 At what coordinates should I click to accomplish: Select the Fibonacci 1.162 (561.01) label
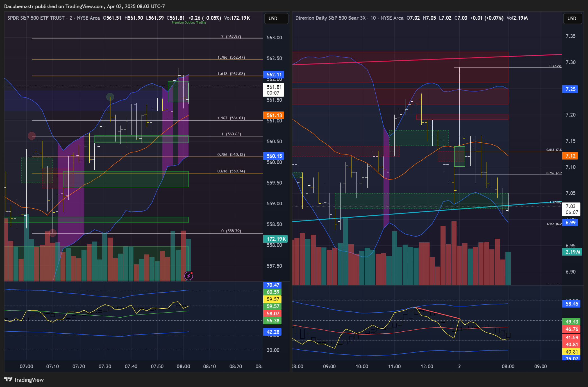click(231, 118)
